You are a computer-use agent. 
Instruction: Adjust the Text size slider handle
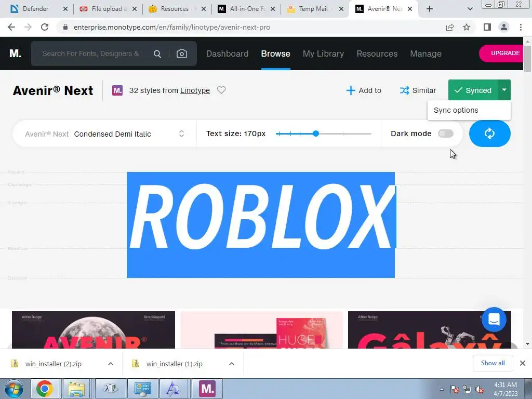[x=316, y=134]
